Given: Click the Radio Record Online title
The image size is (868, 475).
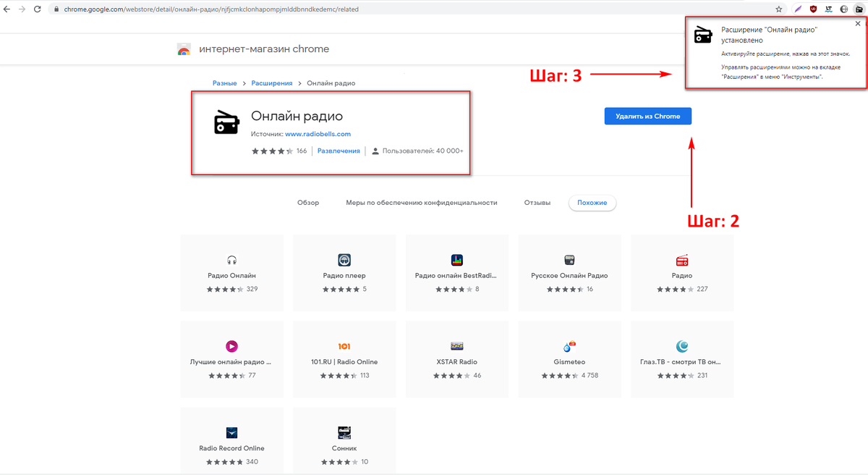Looking at the screenshot, I should pyautogui.click(x=231, y=447).
